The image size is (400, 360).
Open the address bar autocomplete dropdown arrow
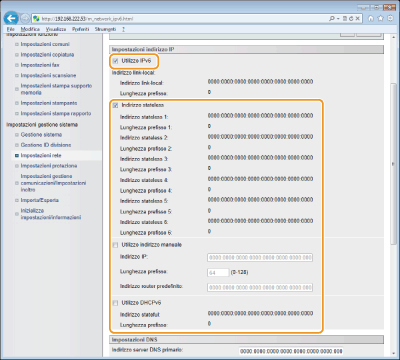click(x=338, y=19)
